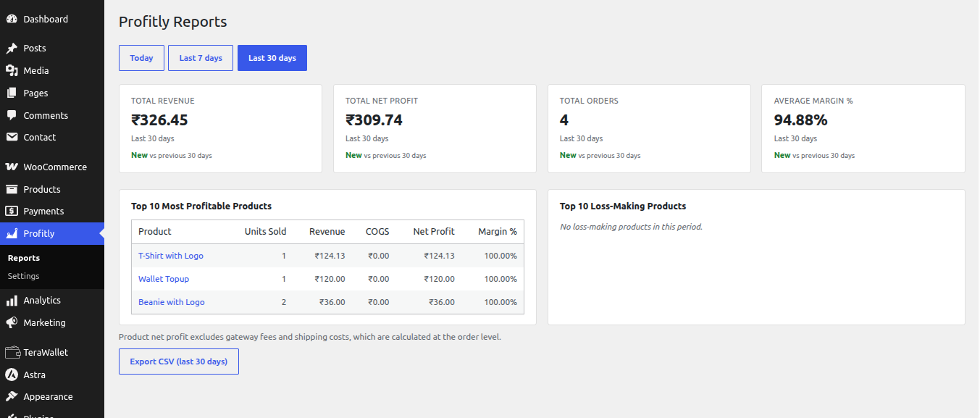Click the Pages icon in sidebar
Screen dimensions: 980x418
point(12,93)
